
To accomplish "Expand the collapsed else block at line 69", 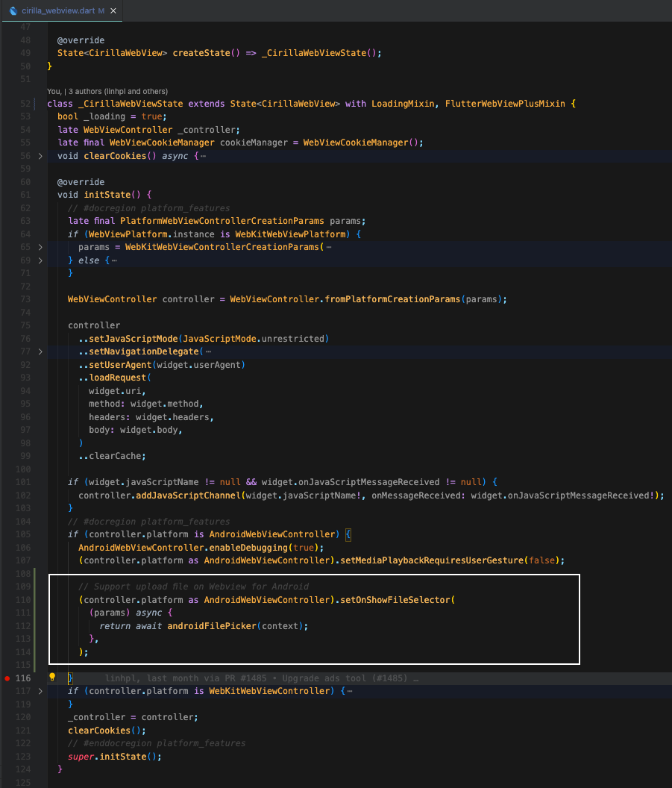I will click(x=40, y=260).
